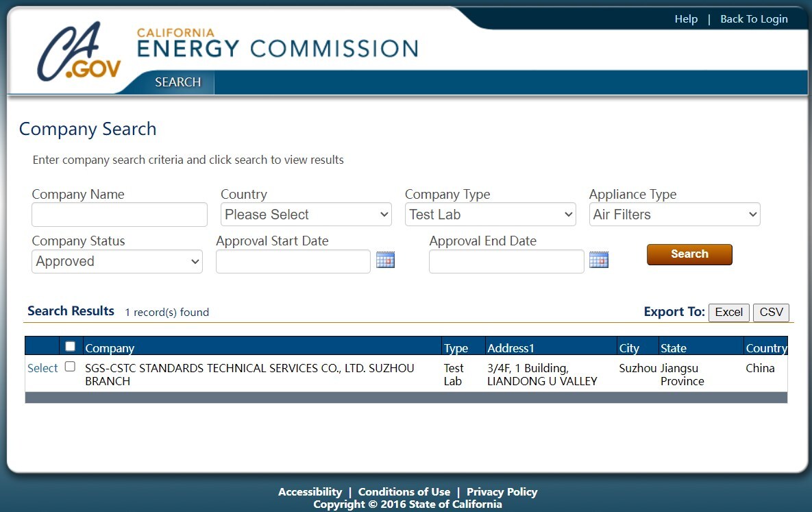812x512 pixels.
Task: Click into the Approval End Date field
Action: pos(506,261)
